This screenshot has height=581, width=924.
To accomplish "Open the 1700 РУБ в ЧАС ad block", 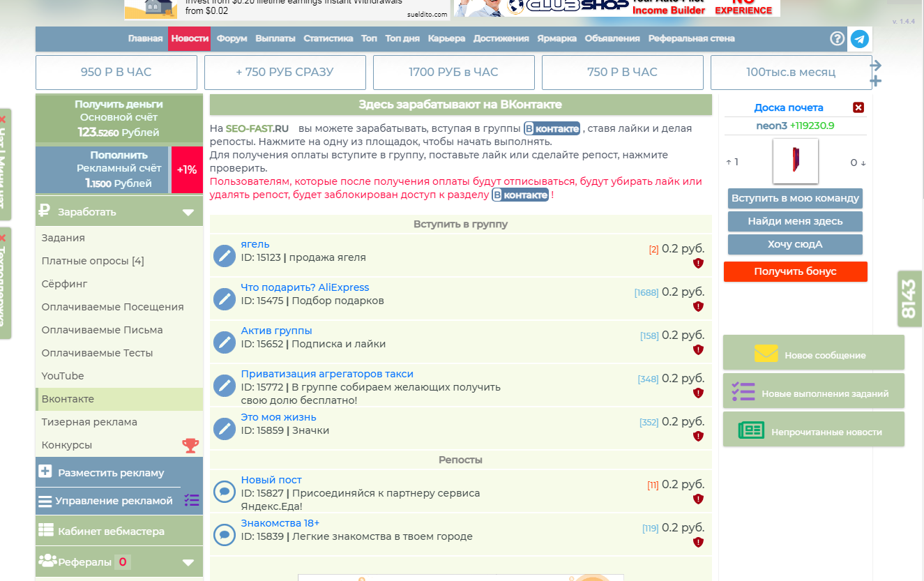I will pos(454,72).
